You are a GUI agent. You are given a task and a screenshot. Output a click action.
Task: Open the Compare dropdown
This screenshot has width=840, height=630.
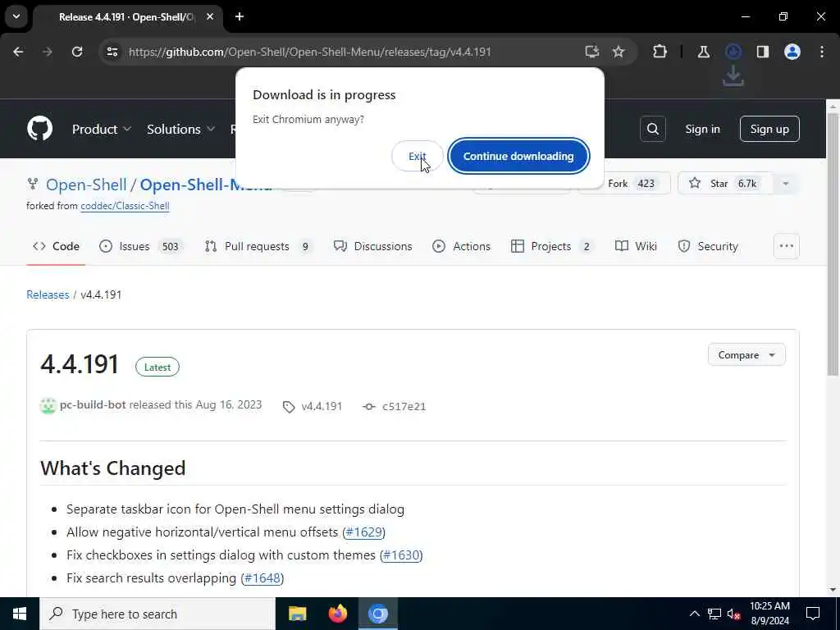click(746, 354)
